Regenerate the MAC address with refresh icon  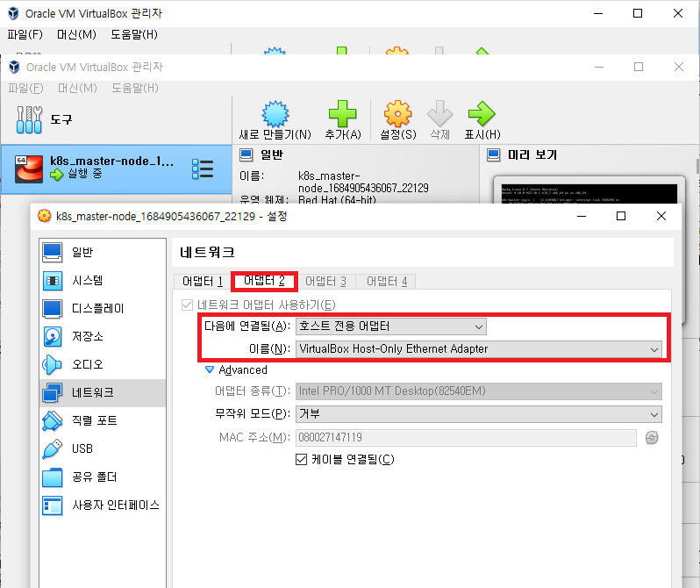click(x=652, y=437)
